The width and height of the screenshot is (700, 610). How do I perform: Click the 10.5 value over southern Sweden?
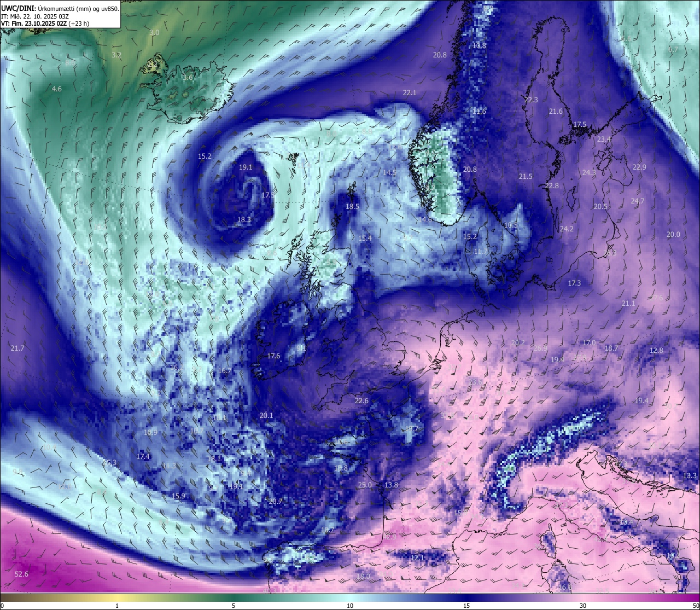511,225
